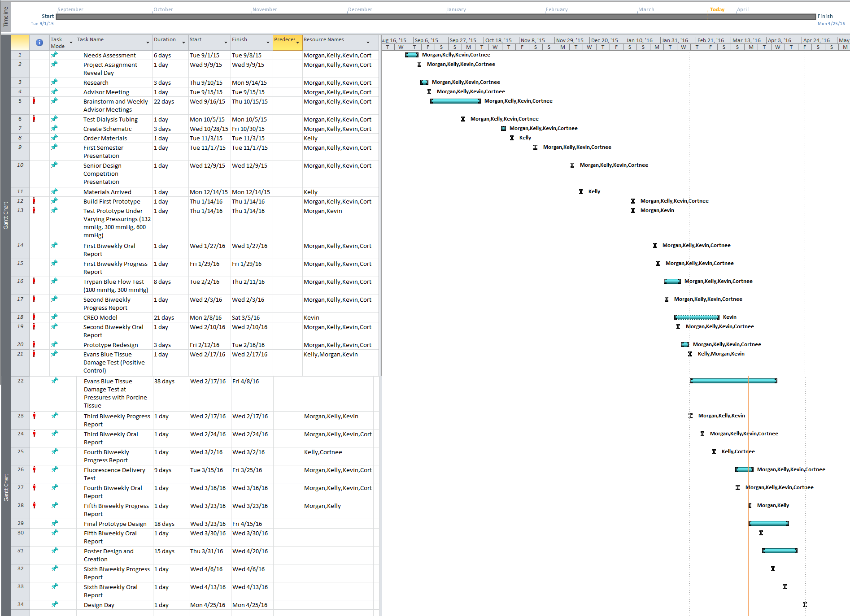The image size is (850, 616).
Task: Open the Duration column filter dropdown
Action: pos(183,43)
